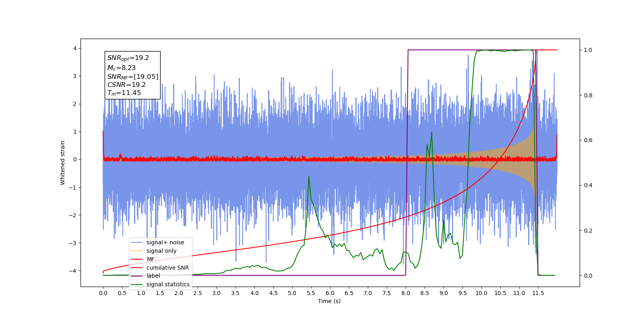Image resolution: width=644 pixels, height=322 pixels.
Task: Click the 0 tick on left strain axis
Action: [74, 159]
